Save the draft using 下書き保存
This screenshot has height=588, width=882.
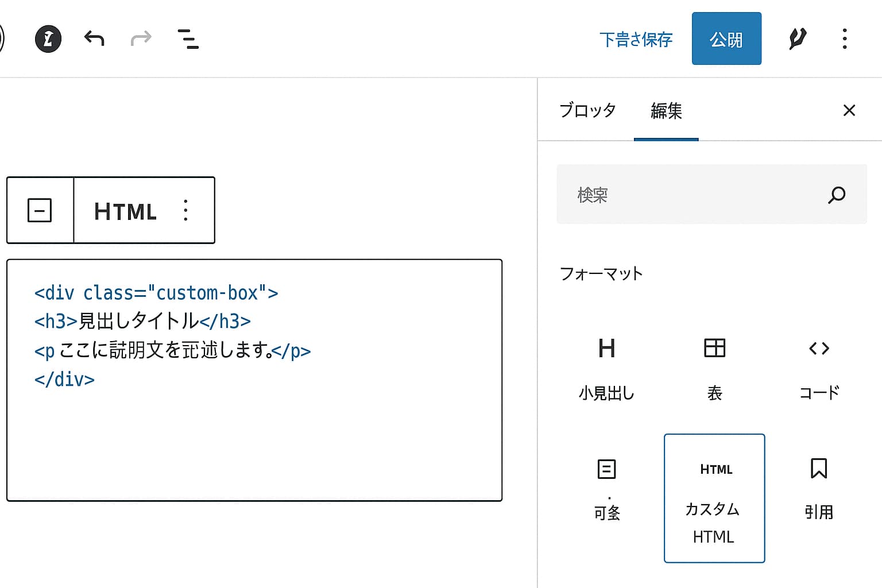636,38
